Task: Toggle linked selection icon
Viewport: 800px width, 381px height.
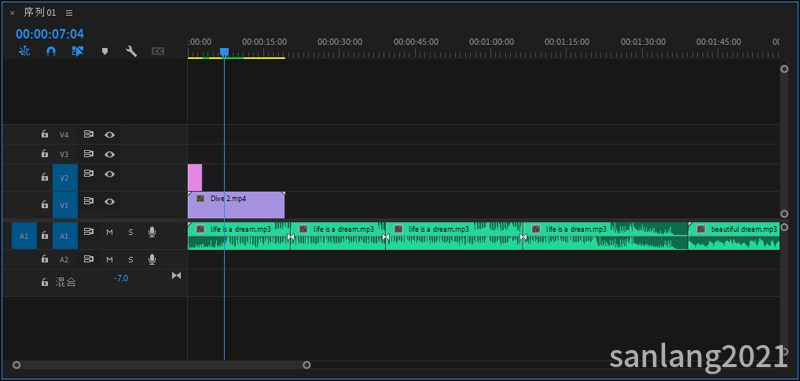Action: point(78,51)
